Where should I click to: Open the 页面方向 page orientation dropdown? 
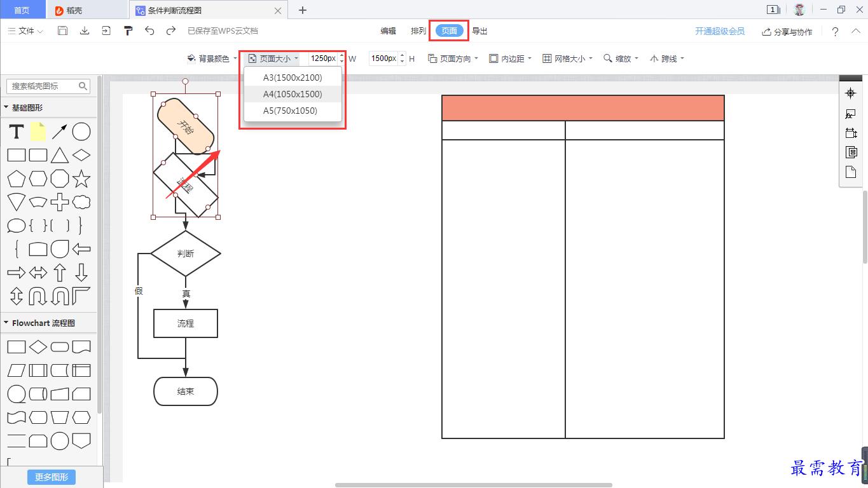(x=453, y=58)
